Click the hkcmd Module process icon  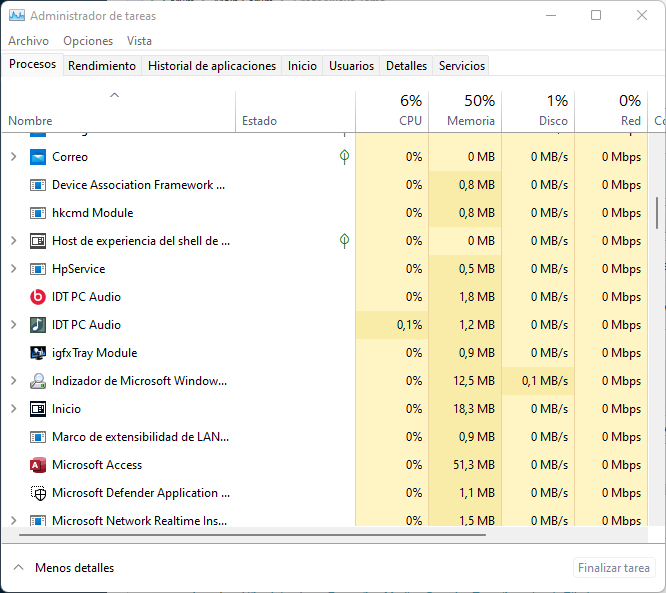[38, 213]
